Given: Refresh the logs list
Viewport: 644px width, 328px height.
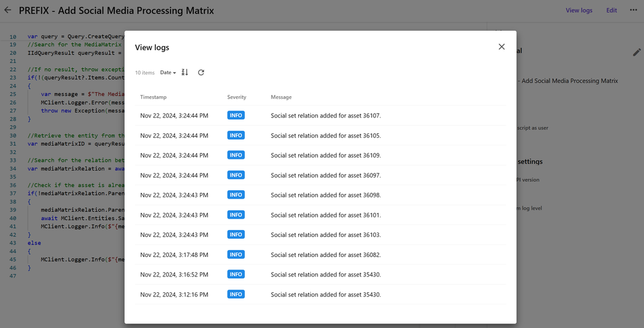Looking at the screenshot, I should pos(201,72).
